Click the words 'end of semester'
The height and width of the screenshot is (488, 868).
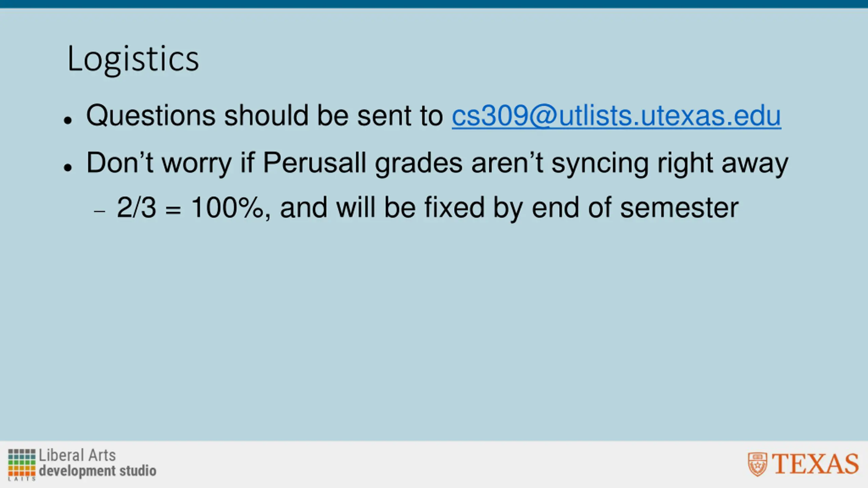tap(635, 207)
